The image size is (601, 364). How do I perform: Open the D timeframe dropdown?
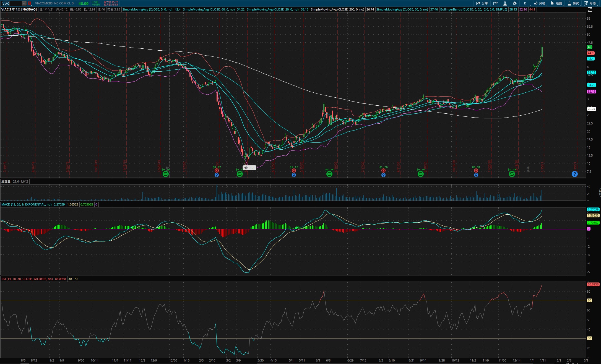pyautogui.click(x=525, y=3)
